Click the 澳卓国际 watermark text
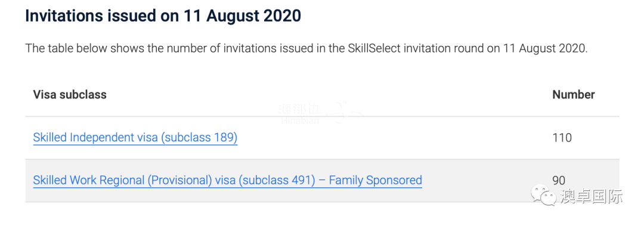Viewport: 644px width, 225px height. 592,196
